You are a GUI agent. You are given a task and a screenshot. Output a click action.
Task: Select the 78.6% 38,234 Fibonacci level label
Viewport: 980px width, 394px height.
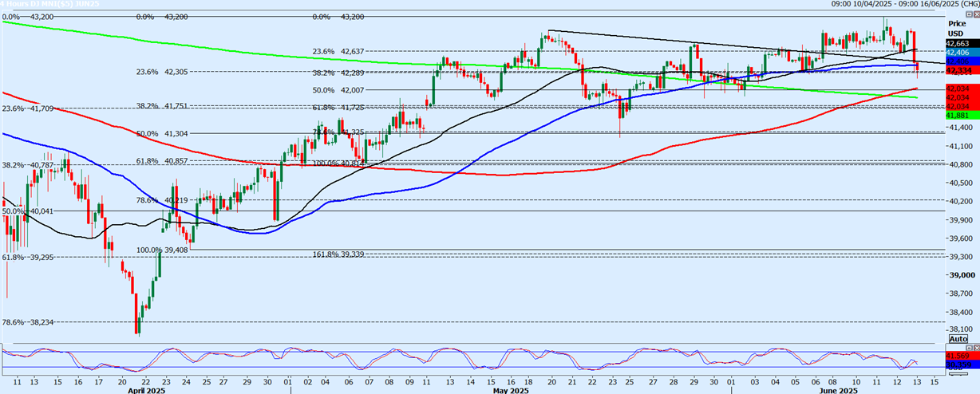[x=29, y=322]
